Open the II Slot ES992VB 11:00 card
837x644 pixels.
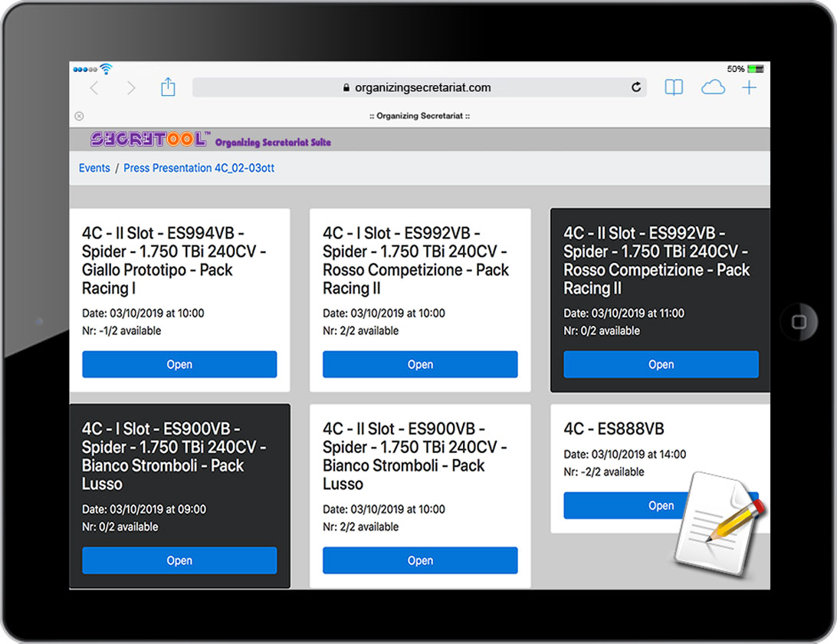[661, 364]
